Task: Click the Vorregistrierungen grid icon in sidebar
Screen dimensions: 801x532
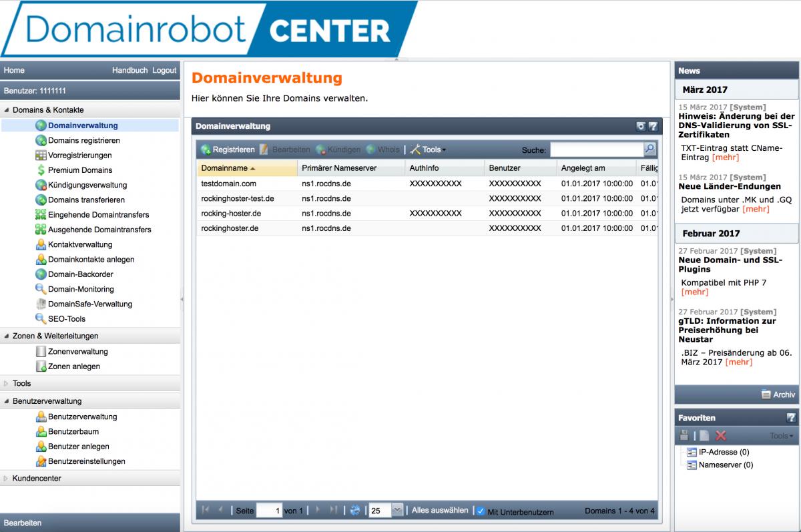Action: [x=41, y=155]
